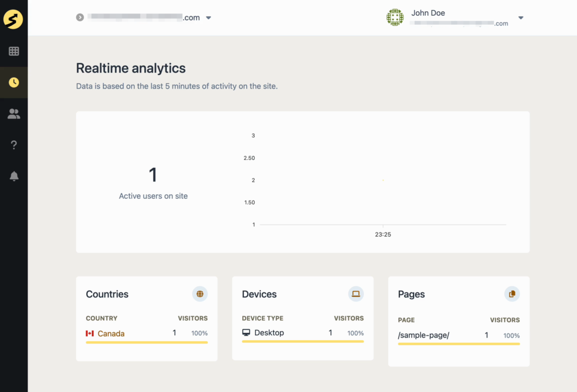Viewport: 577px width, 392px height.
Task: Click the DEVICE TYPE column header
Action: coord(263,318)
